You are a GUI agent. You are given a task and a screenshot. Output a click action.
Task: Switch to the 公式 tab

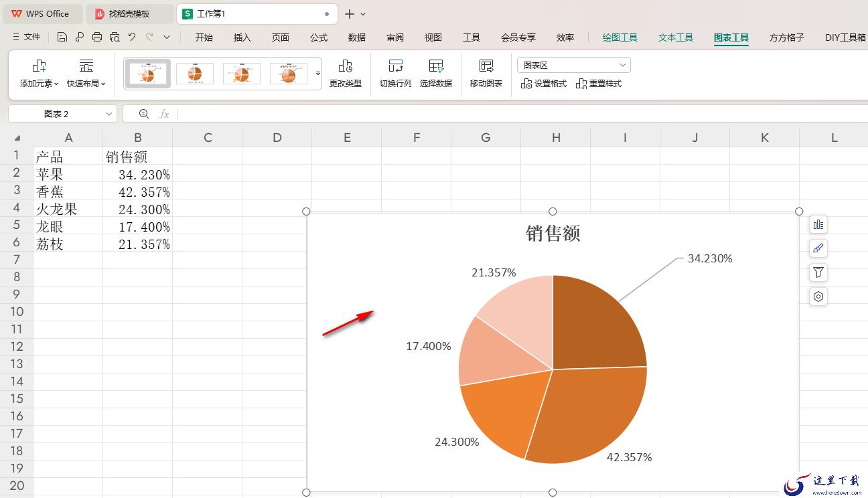[x=319, y=37]
